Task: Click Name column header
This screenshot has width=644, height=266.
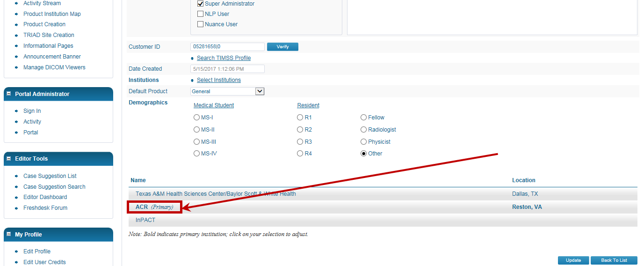Action: tap(138, 180)
